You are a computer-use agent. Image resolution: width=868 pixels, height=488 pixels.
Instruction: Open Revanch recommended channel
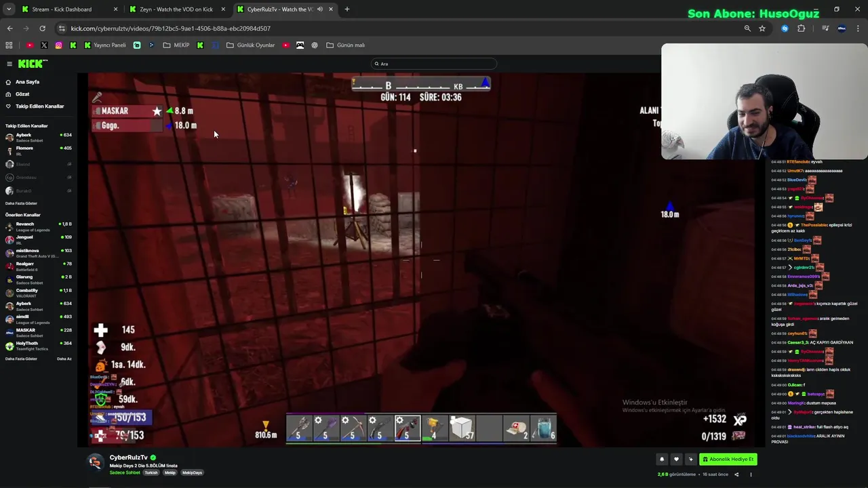click(39, 226)
